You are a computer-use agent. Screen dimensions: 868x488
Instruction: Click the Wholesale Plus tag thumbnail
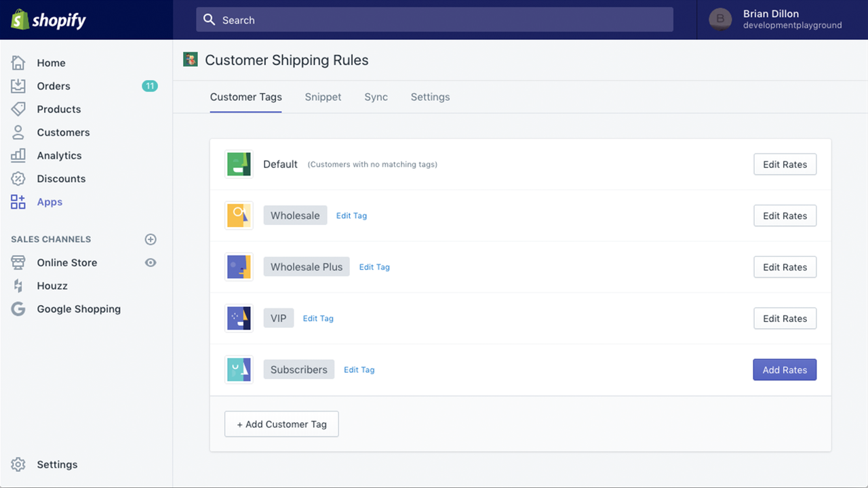tap(239, 267)
